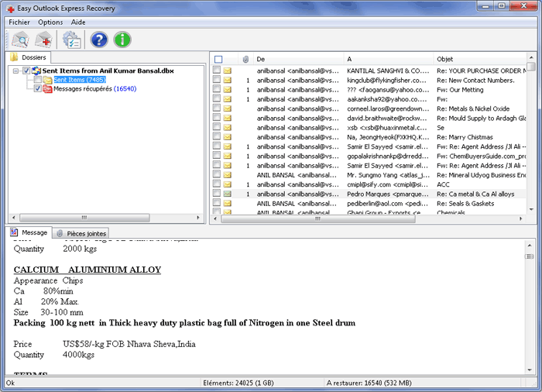Click envelope icon of Fw: Our Metting row
Viewport: 542px width, 392px height.
227,90
